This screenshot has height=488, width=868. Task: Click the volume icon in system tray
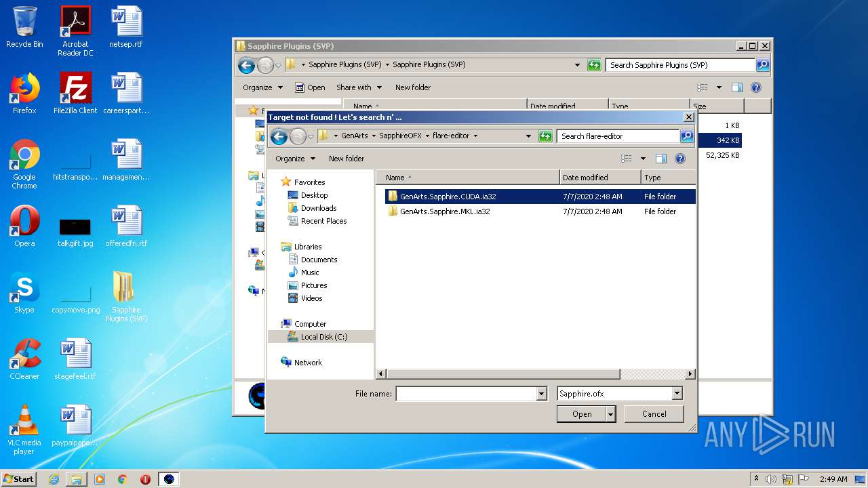click(771, 479)
